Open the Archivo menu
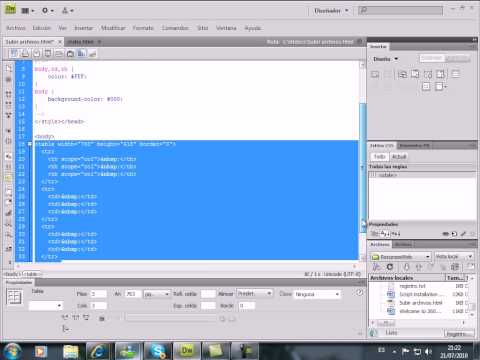The image size is (480, 360). coord(16,28)
